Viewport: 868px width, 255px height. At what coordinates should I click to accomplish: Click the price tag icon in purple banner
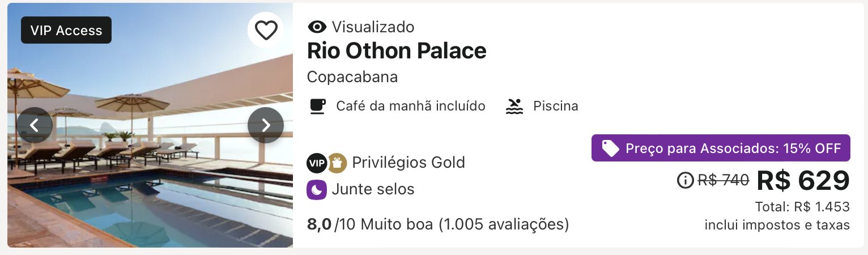coord(610,148)
